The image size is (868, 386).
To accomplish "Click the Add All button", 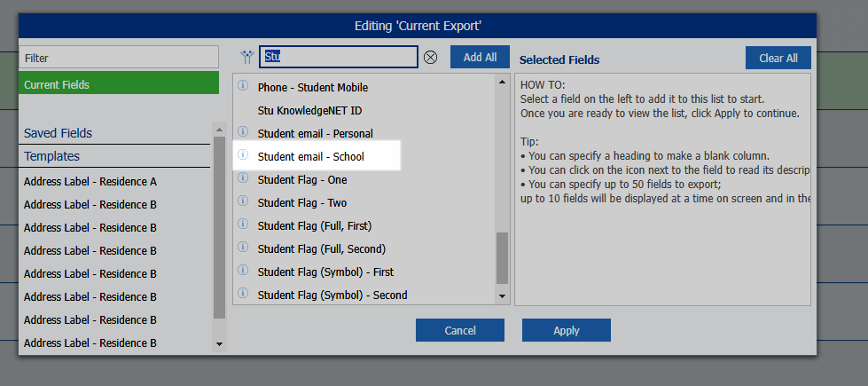I will click(480, 57).
